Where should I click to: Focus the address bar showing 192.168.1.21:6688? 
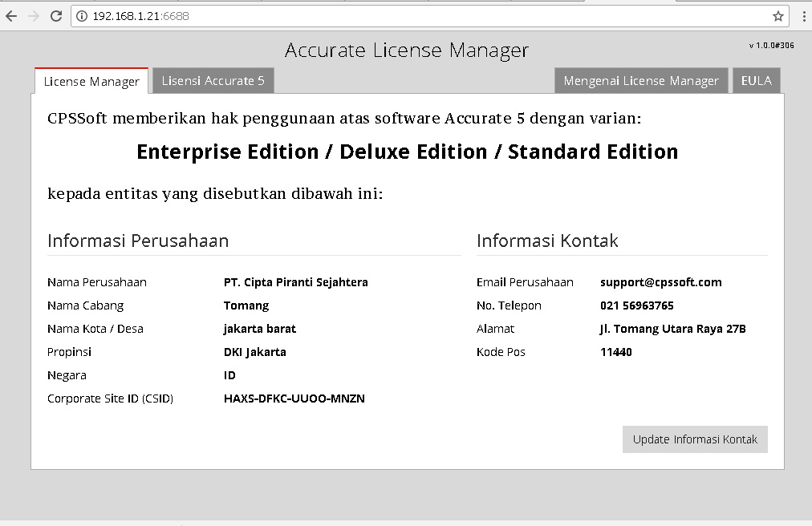(x=401, y=16)
